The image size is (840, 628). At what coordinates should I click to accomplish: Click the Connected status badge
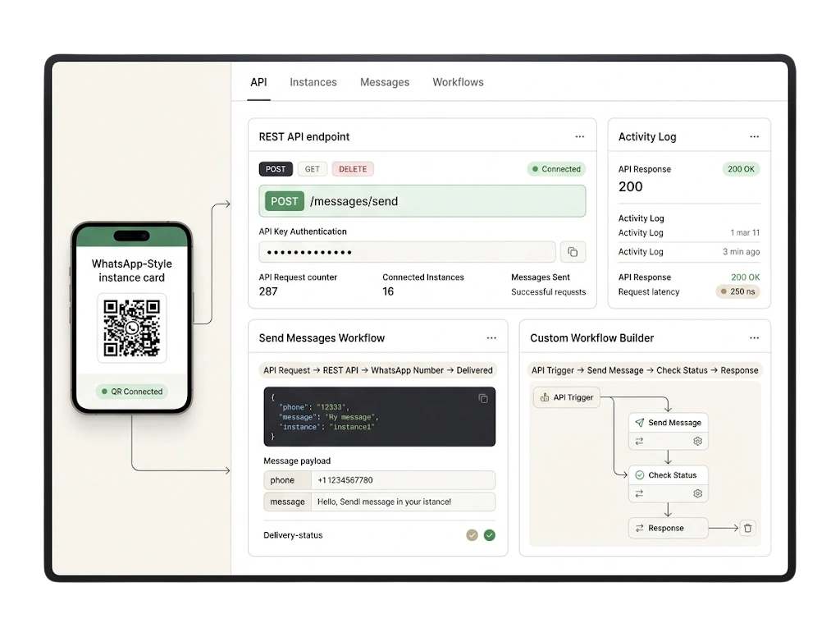tap(556, 169)
